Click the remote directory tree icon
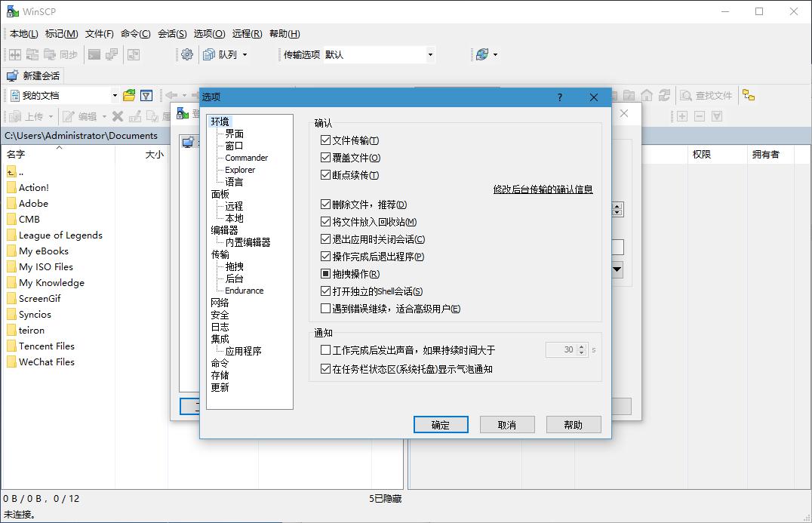 point(748,95)
